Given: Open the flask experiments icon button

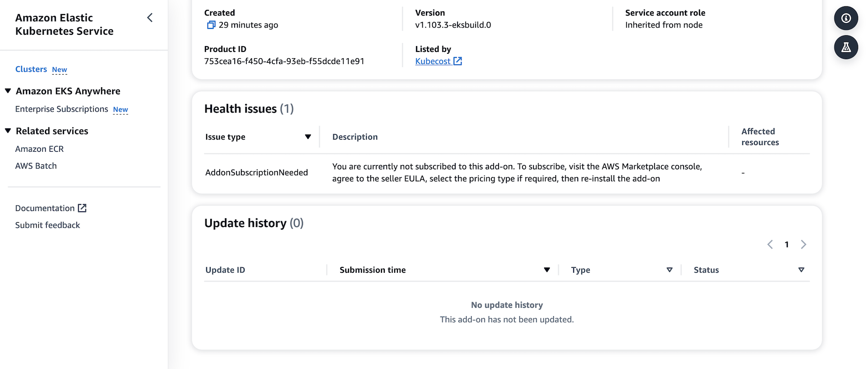Looking at the screenshot, I should [846, 47].
